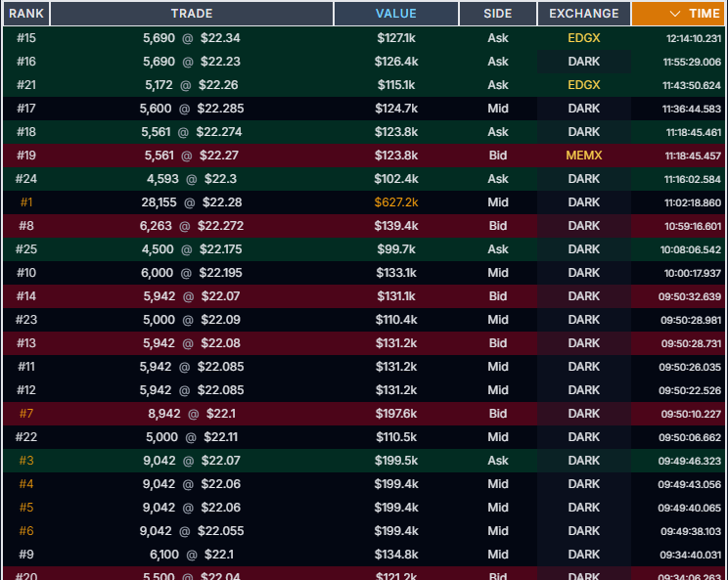Screen dimensions: 728x580
Task: Select EDGX in the 11:43:50.624 row
Action: pos(583,85)
